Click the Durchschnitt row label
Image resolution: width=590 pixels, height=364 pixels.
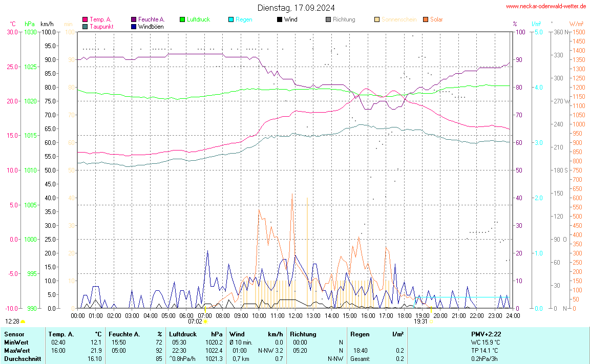pyautogui.click(x=22, y=358)
